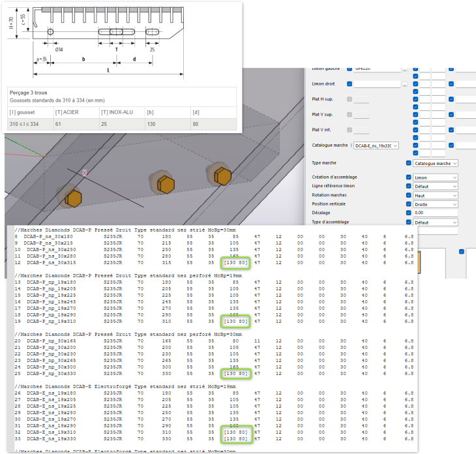Open the Rotation marches dropdown showing Haut

pos(436,195)
